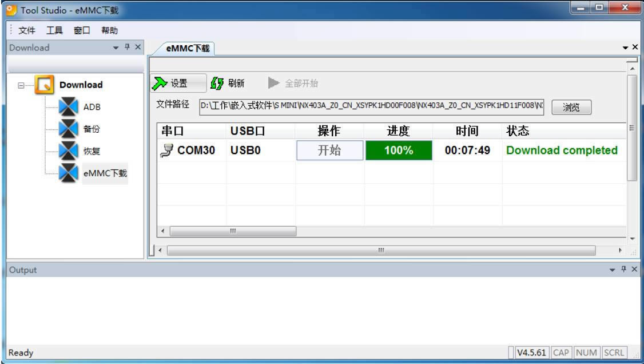Open the 工具 menu
Image resolution: width=644 pixels, height=364 pixels.
53,30
